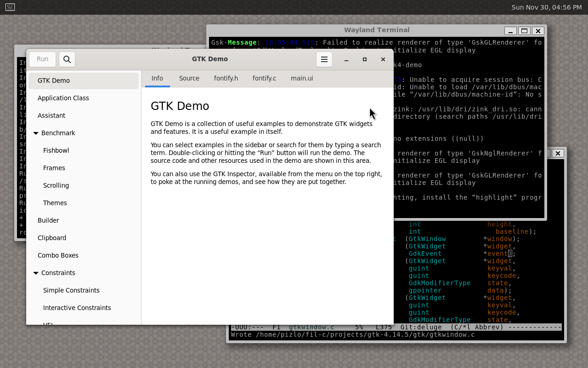Open the fontify.c tab
This screenshot has height=368, width=588.
(264, 78)
